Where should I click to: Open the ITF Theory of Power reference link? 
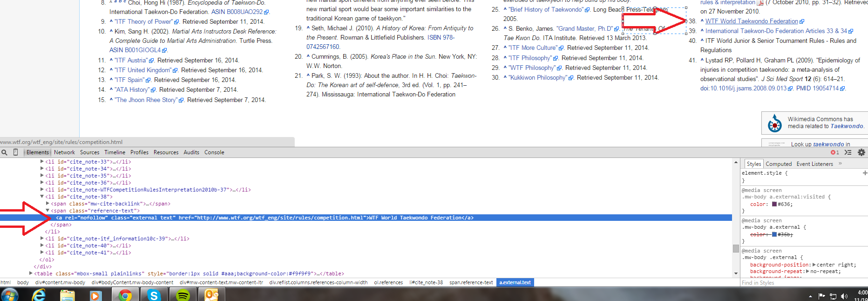pyautogui.click(x=144, y=21)
